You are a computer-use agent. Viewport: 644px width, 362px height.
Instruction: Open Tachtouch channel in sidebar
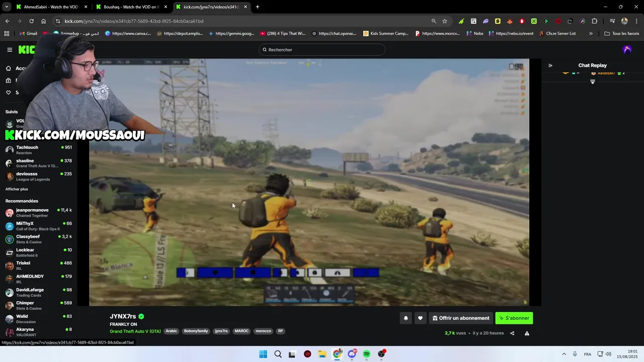[38, 150]
